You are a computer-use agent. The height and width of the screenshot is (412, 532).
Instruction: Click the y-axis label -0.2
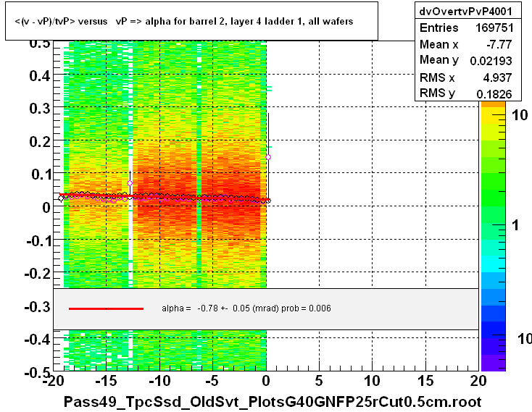pos(37,273)
